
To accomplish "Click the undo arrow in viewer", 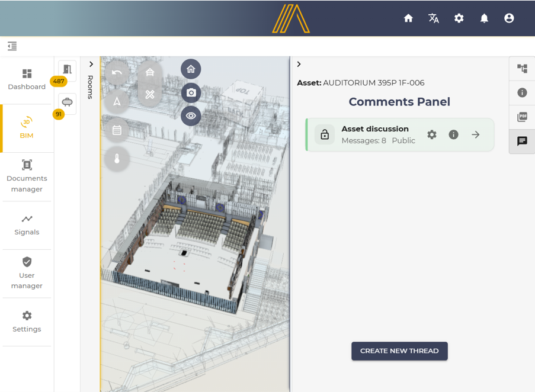I will click(x=117, y=73).
